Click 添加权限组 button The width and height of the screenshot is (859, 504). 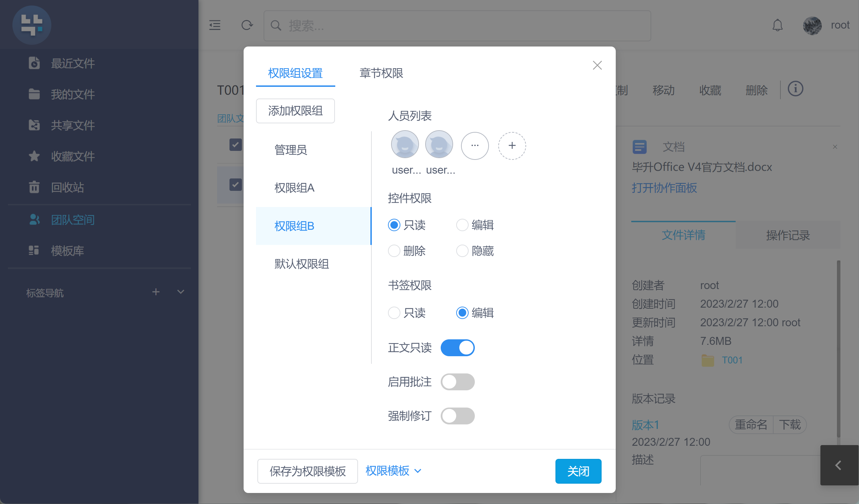pyautogui.click(x=295, y=111)
